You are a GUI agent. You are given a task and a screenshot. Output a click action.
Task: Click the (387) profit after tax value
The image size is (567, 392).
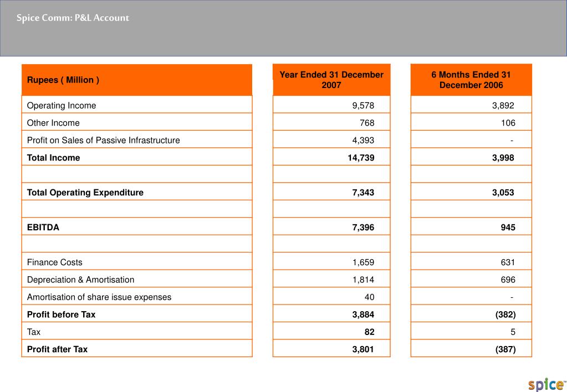coord(505,349)
